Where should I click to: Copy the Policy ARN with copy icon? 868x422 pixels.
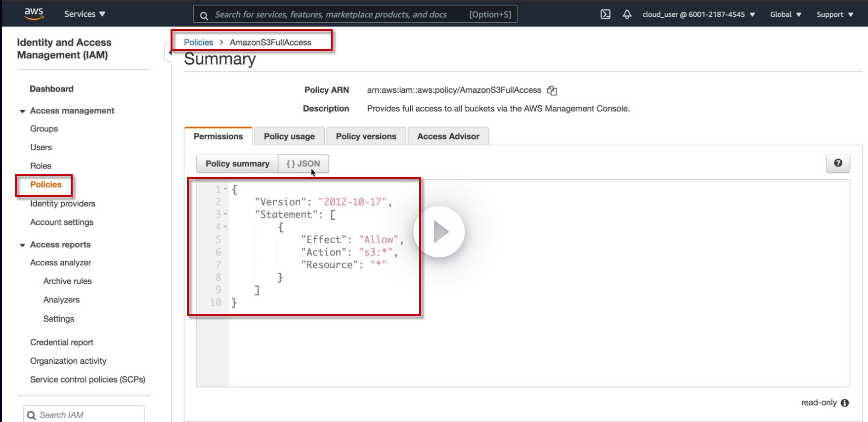point(552,90)
